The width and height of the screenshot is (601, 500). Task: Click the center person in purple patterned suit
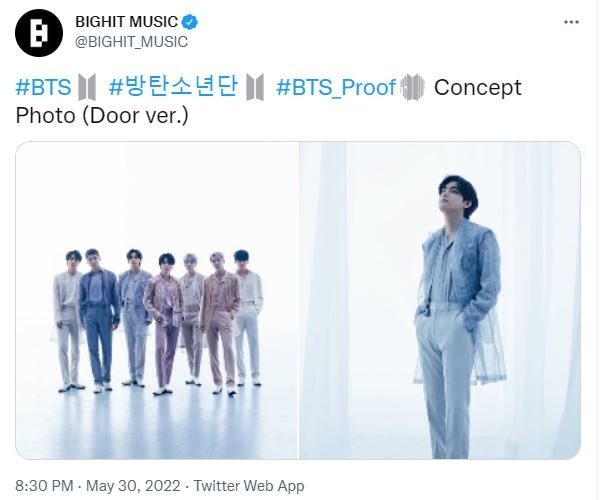click(x=165, y=324)
